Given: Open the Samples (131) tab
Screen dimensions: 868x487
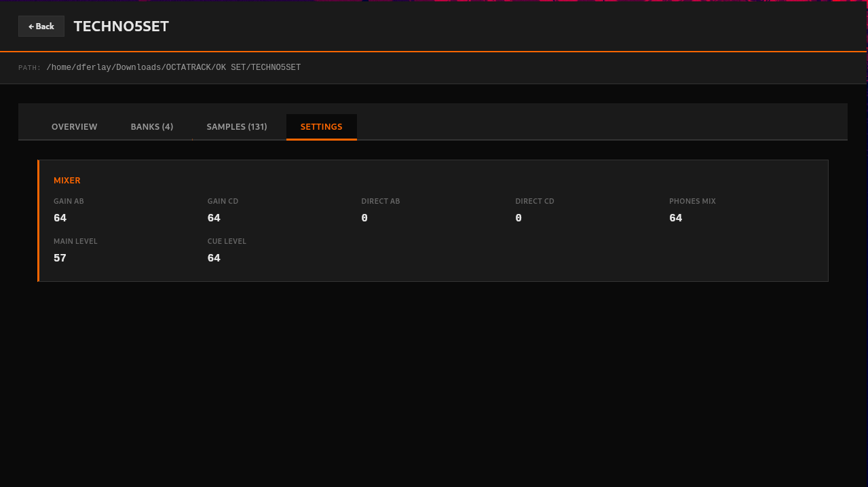Looking at the screenshot, I should click(x=237, y=127).
